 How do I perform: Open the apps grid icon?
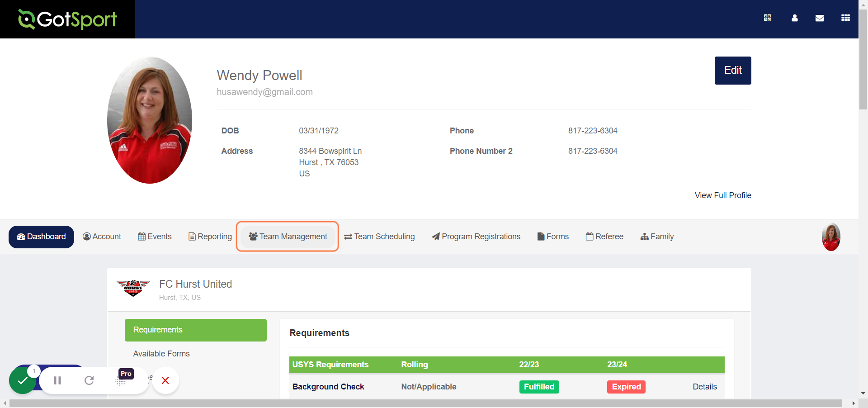pyautogui.click(x=845, y=18)
